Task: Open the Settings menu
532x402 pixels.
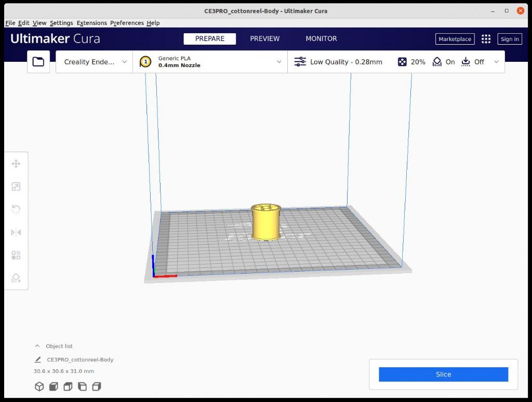Action: pyautogui.click(x=61, y=23)
